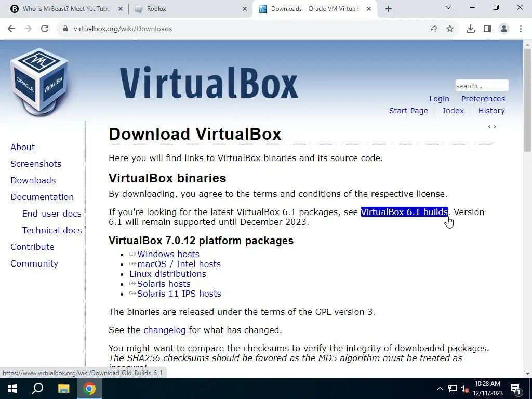
Task: Open the Login link
Action: point(439,99)
